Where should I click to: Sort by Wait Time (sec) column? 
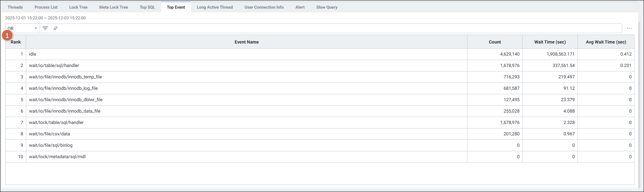(550, 42)
